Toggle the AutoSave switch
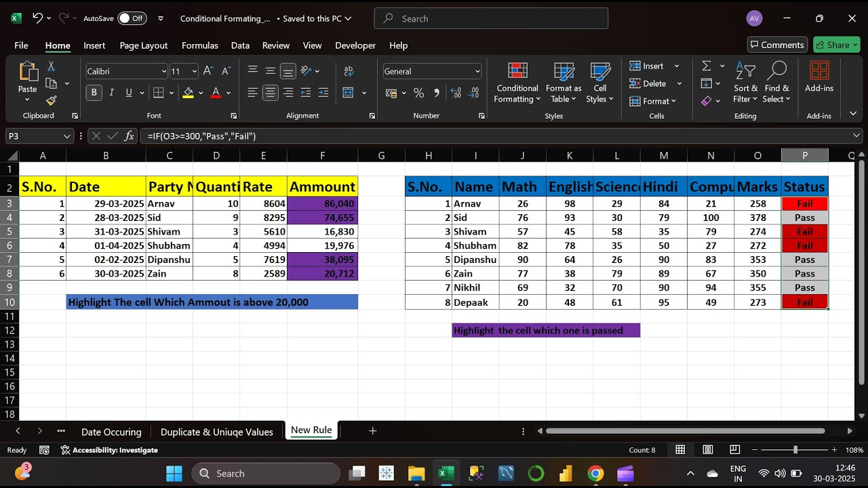 coord(132,18)
